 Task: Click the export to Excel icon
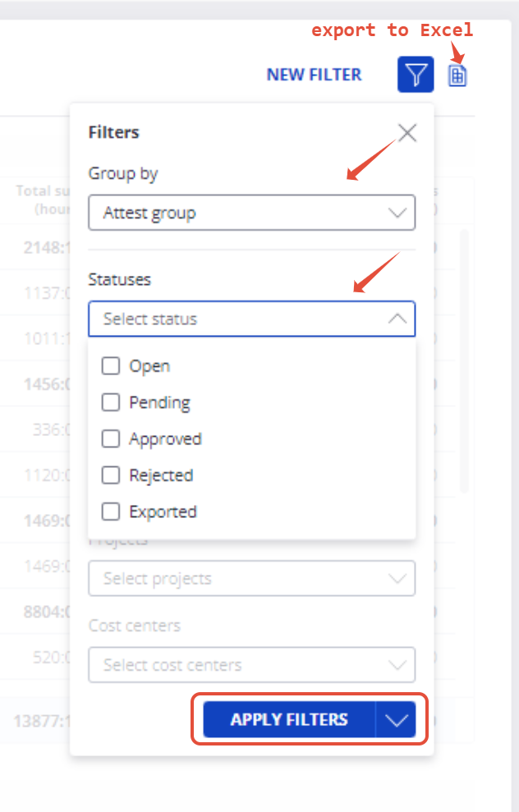click(457, 76)
